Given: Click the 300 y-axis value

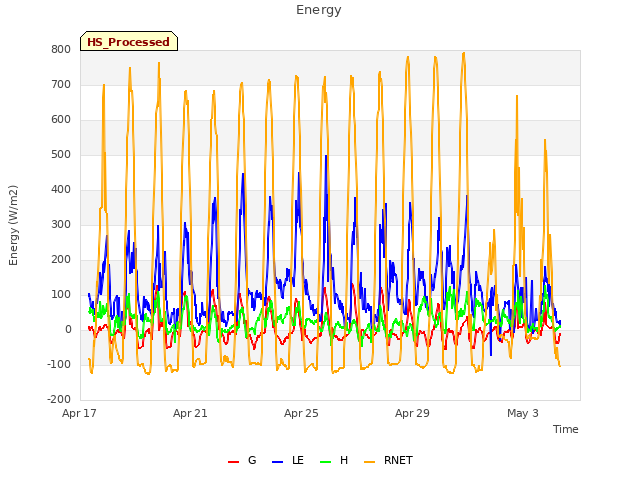Looking at the screenshot, I should pyautogui.click(x=61, y=224).
